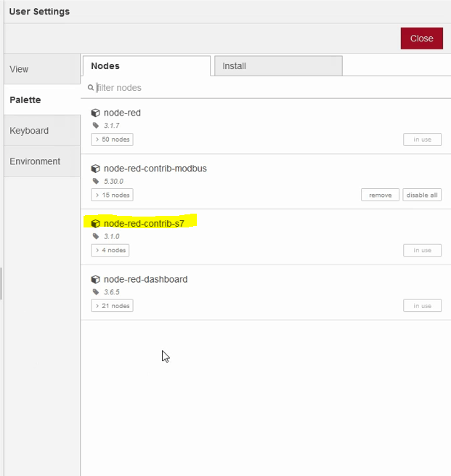Open the Environment settings section
Viewport: 451px width, 476px height.
(41, 161)
